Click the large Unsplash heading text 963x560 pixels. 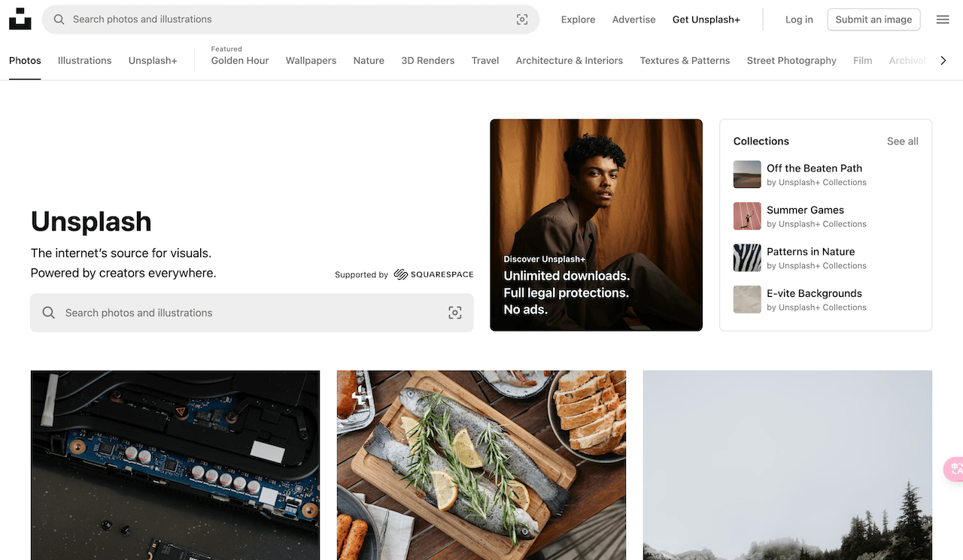tap(91, 222)
